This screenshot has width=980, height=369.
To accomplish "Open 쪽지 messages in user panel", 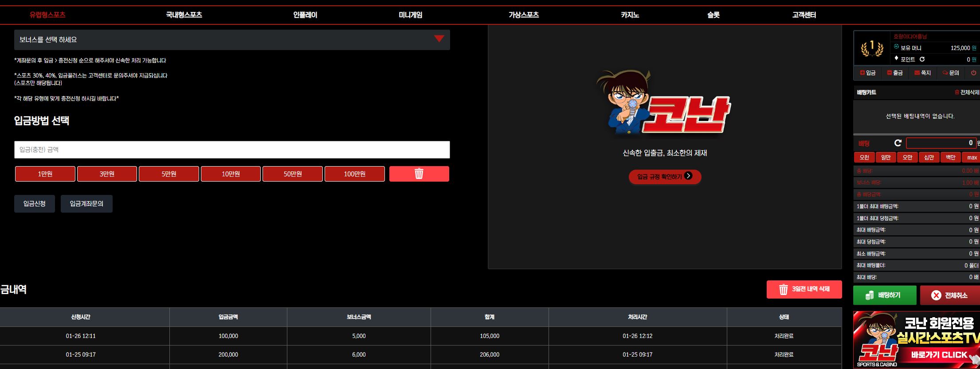I will (x=922, y=73).
